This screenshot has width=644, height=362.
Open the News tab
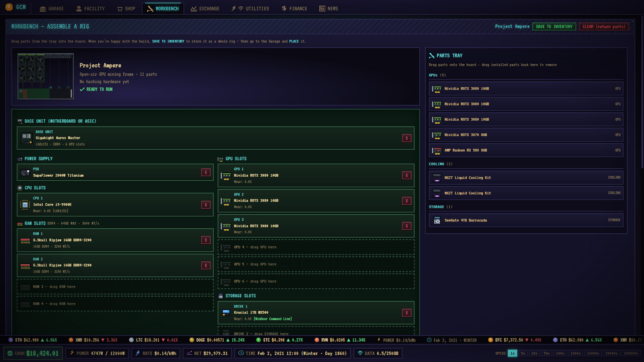329,9
